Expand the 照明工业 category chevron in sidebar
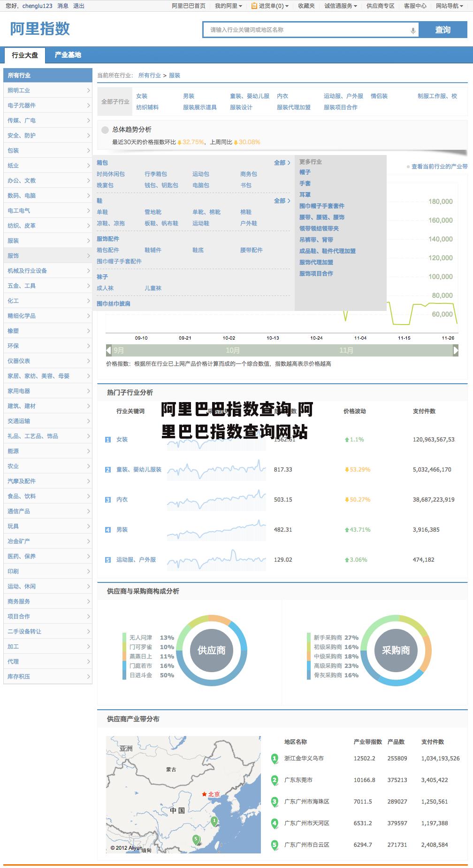The width and height of the screenshot is (473, 868). tap(88, 91)
